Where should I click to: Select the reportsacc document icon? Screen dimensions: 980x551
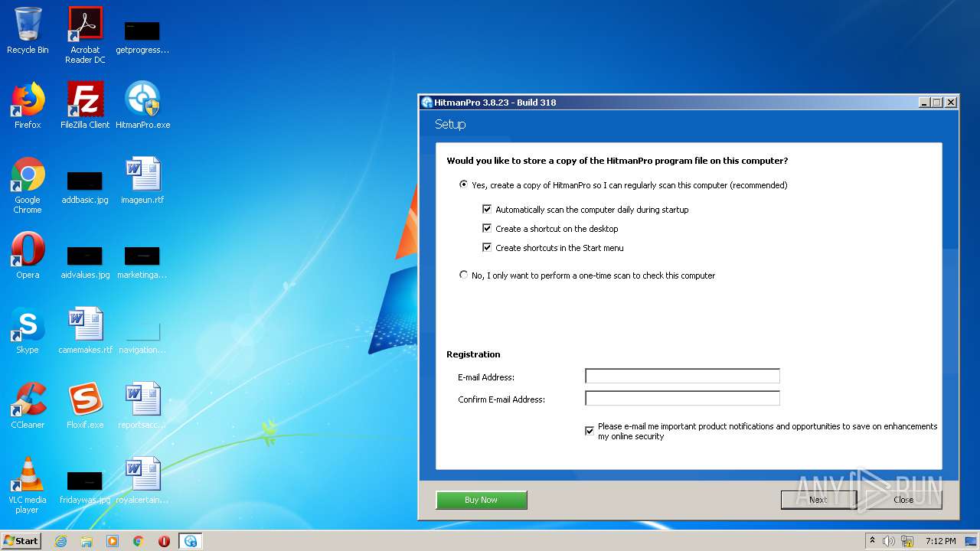[142, 405]
